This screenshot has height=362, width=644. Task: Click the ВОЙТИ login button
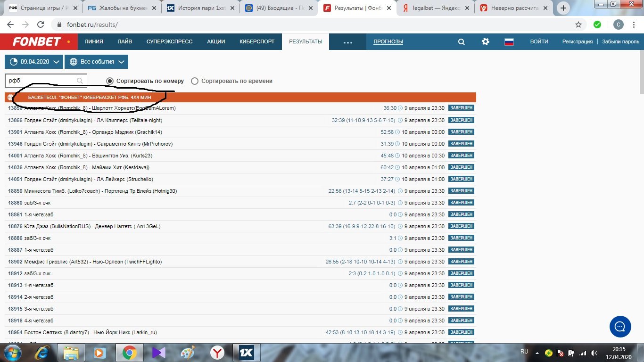click(539, 41)
